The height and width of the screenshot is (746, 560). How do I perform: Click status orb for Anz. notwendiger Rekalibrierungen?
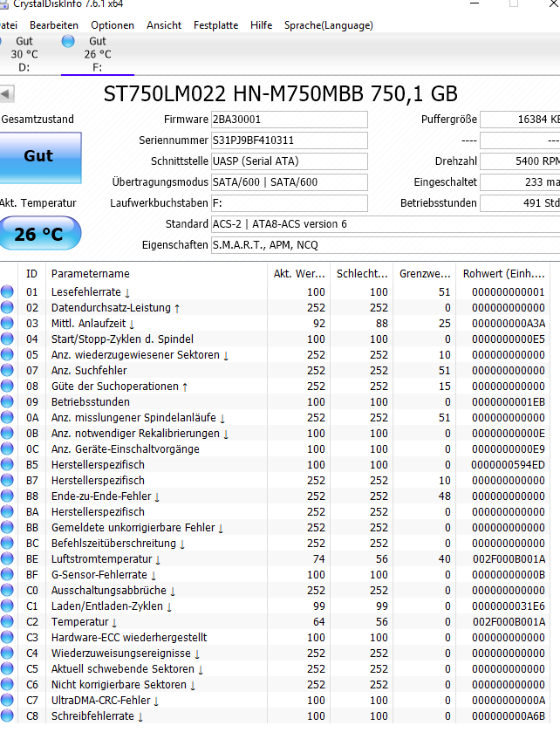coord(7,433)
